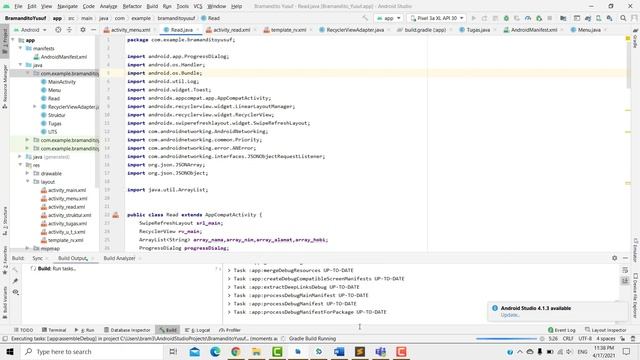This screenshot has width=640, height=360.
Task: Minimize the Build tool window
Action: tap(625, 258)
